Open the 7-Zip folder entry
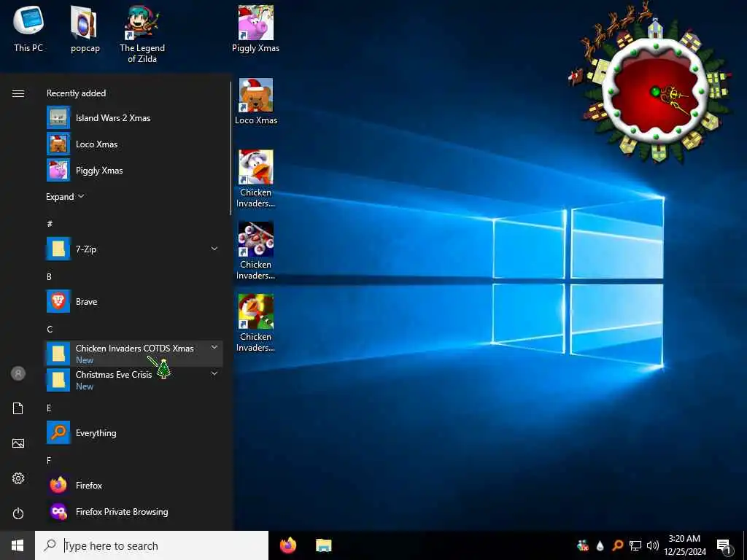747x560 pixels. click(134, 249)
